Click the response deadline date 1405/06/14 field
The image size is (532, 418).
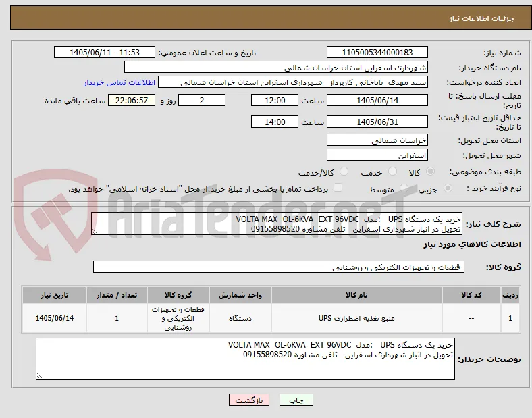point(377,100)
